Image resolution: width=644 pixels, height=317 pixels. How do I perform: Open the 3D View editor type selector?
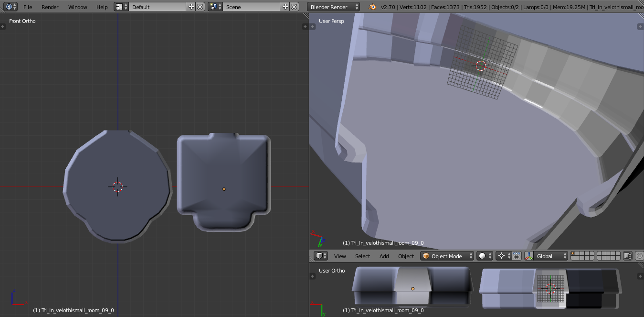pyautogui.click(x=321, y=256)
